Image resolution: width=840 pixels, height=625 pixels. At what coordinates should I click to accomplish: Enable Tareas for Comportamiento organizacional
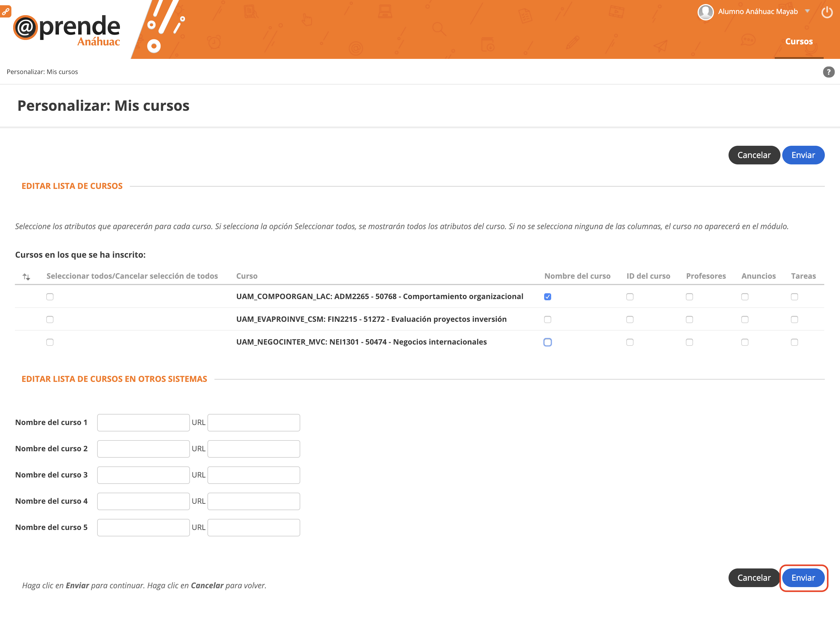pos(794,297)
